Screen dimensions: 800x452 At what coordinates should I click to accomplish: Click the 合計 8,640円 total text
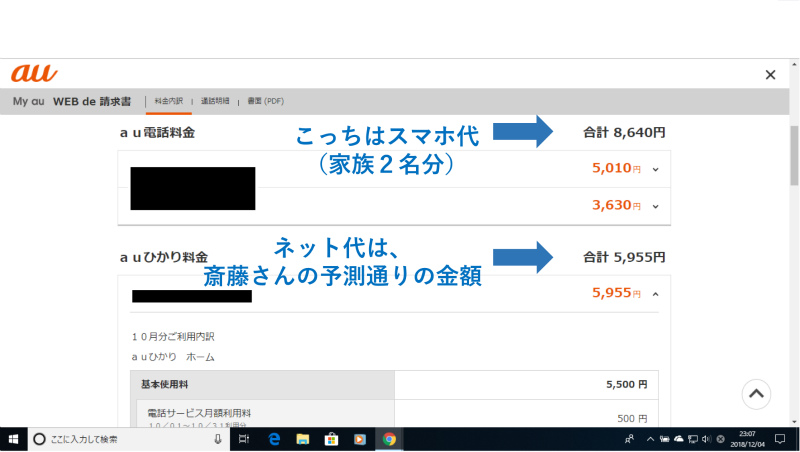[624, 133]
